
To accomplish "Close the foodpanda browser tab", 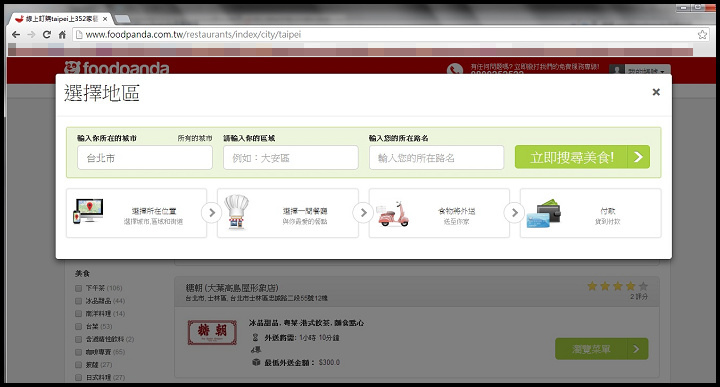I will (105, 19).
